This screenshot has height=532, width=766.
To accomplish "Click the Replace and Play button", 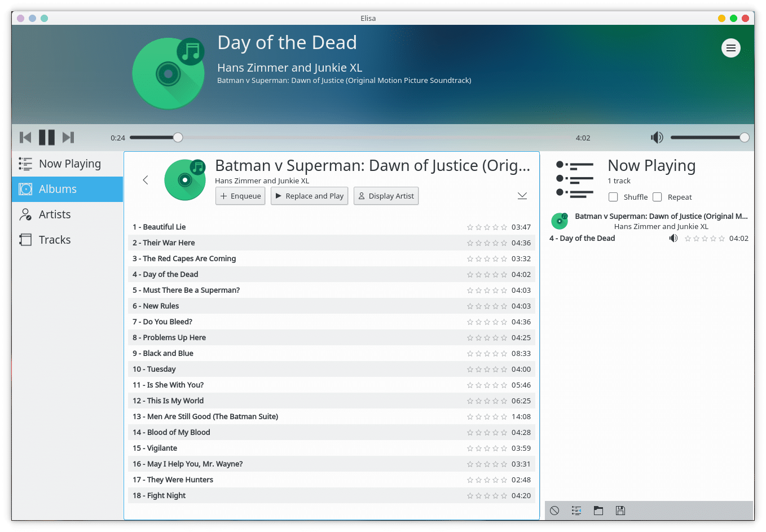I will [x=309, y=196].
